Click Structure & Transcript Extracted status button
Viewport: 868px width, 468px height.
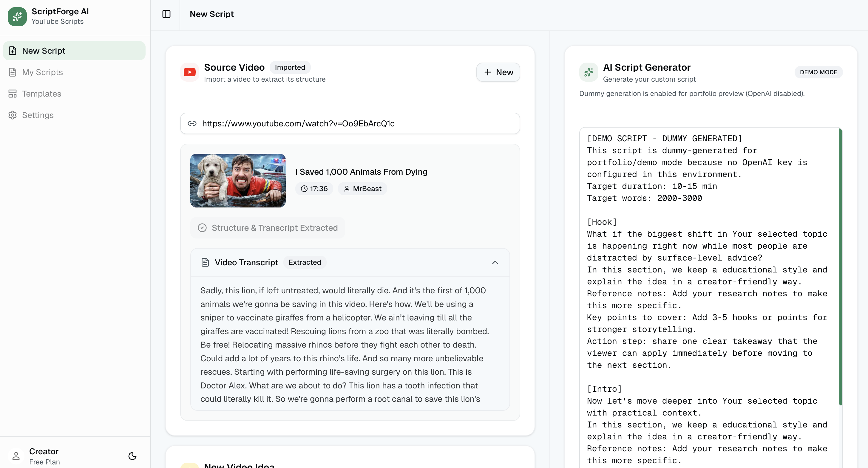point(268,228)
